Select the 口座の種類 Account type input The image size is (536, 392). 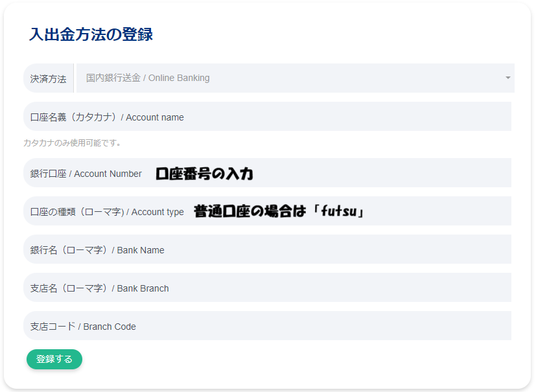(441, 212)
